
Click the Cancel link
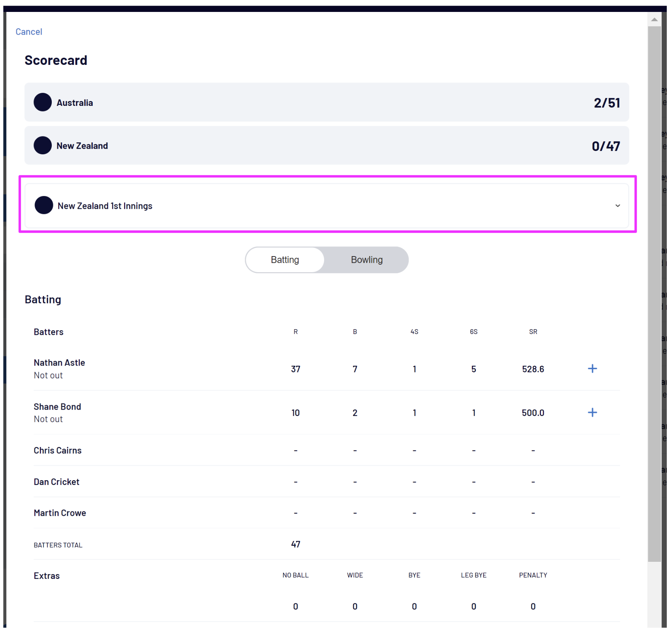[29, 32]
